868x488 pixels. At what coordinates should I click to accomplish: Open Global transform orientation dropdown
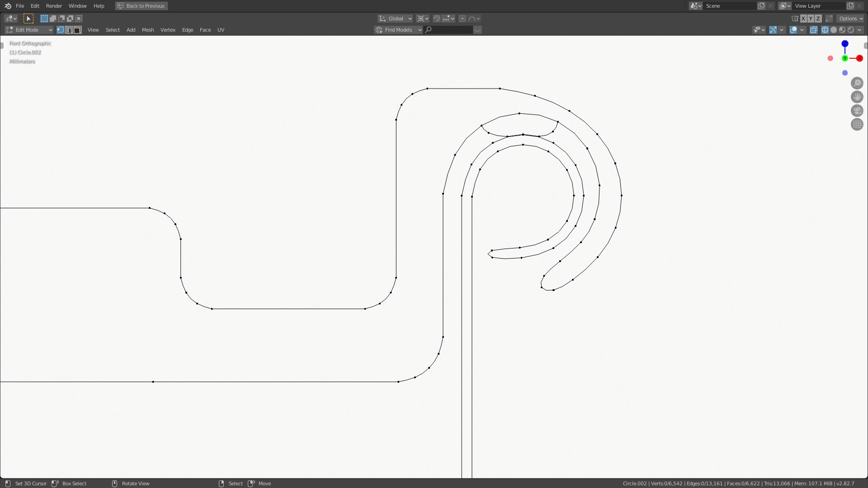[395, 19]
